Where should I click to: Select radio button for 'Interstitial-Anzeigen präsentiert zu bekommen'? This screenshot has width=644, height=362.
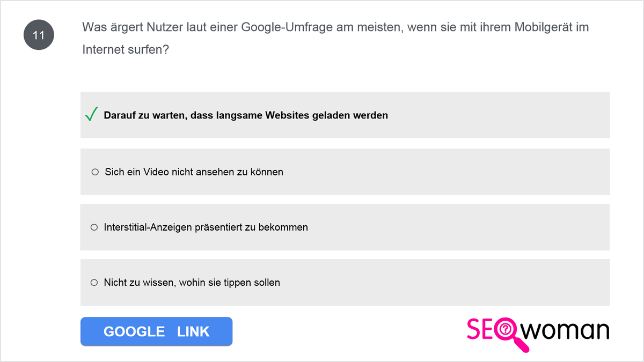coord(94,227)
